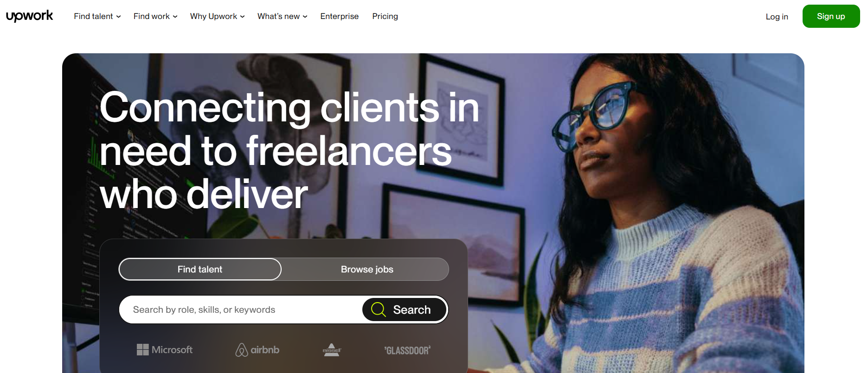Click the magnifying glass search icon
Viewport: 868px width, 373px height.
379,310
